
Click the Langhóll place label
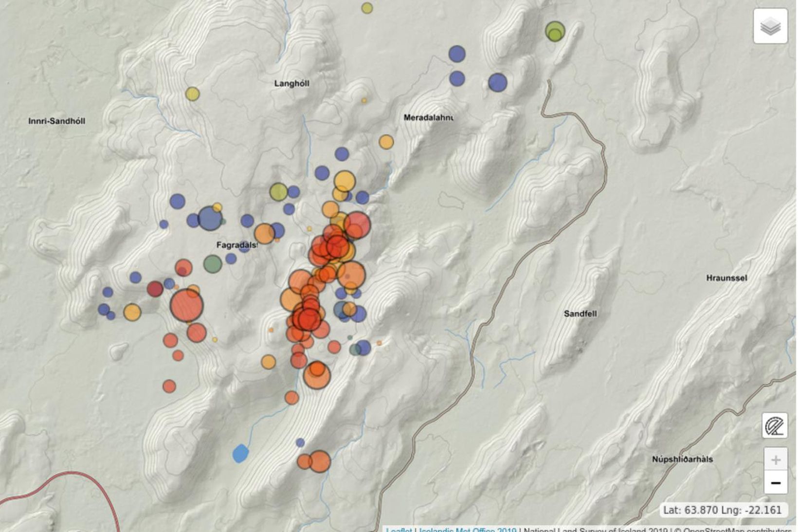pyautogui.click(x=291, y=84)
